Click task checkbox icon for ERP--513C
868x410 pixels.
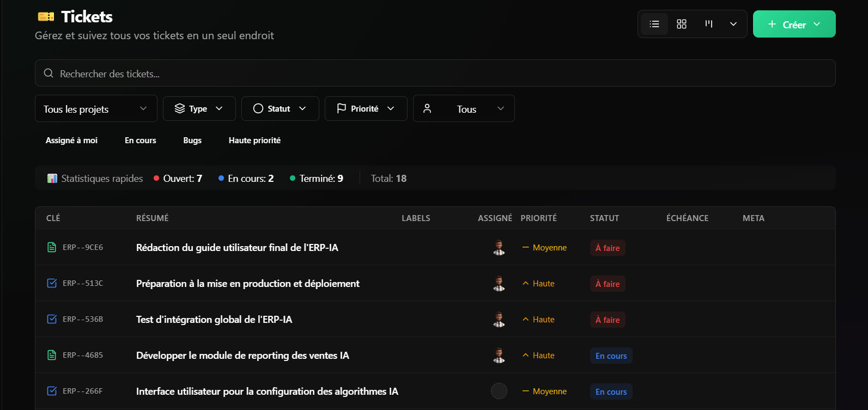(x=52, y=283)
